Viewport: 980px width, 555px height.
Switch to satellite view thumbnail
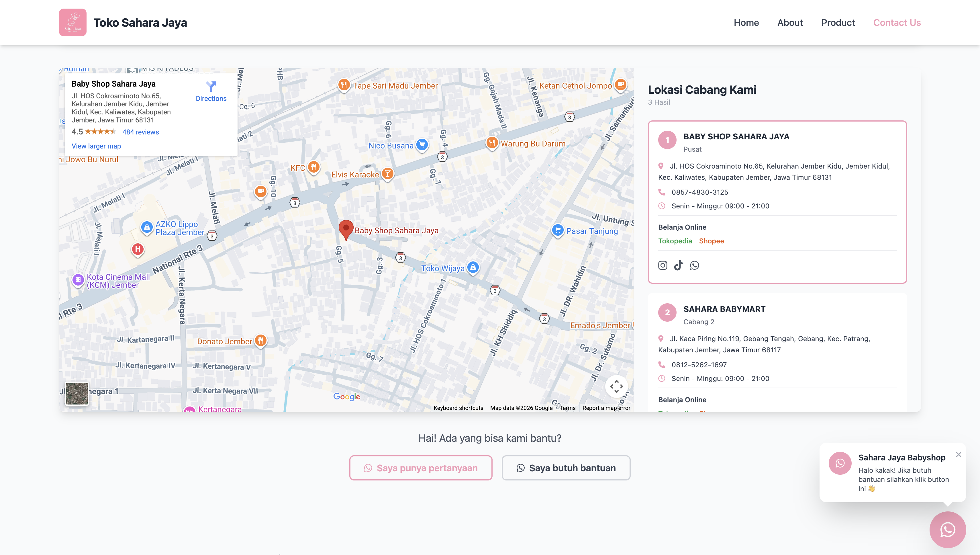click(x=77, y=393)
